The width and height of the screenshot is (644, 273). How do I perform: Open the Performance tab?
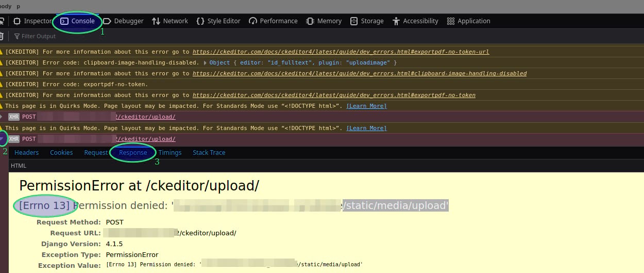(273, 21)
